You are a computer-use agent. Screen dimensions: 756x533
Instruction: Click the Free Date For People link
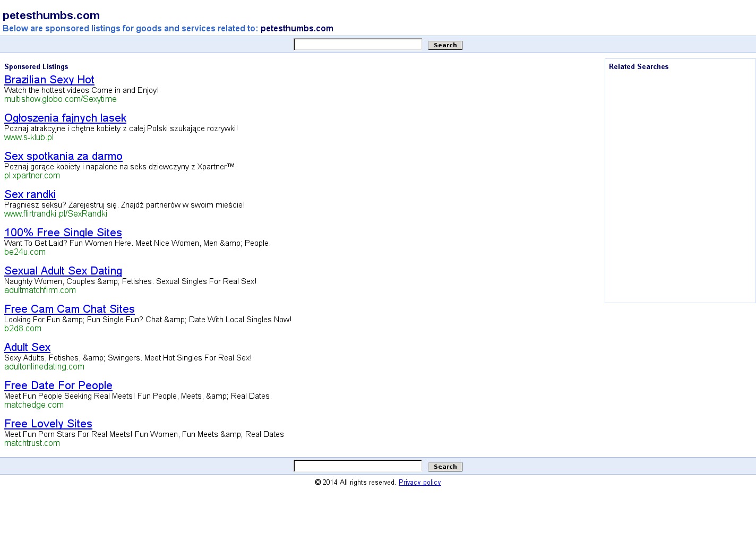click(58, 385)
